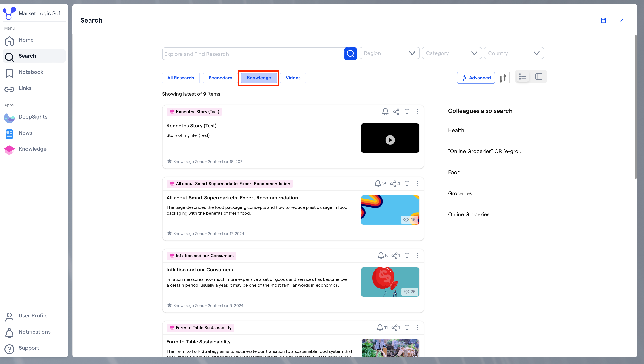
Task: Share the Kenneths Story (Test) item
Action: (x=396, y=112)
